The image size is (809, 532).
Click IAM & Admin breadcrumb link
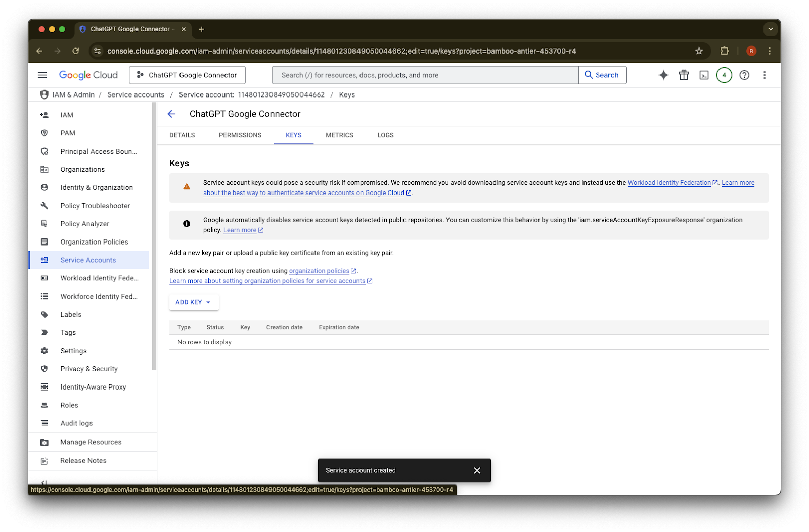(x=73, y=95)
